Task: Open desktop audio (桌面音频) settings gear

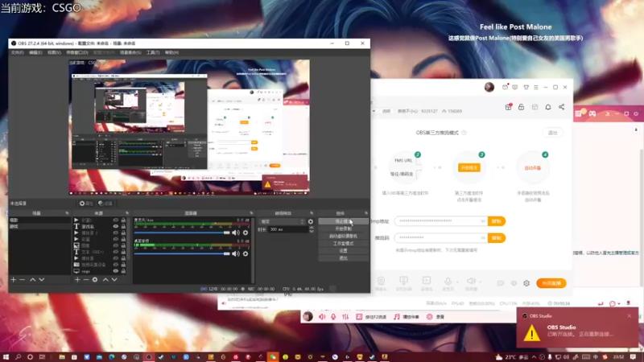Action: 246,253
